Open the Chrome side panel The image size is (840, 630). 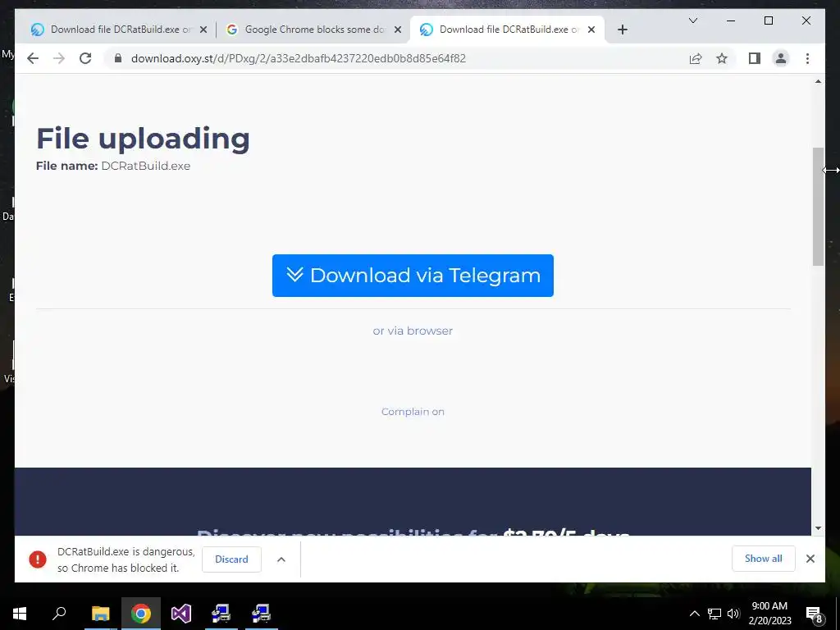pos(755,58)
